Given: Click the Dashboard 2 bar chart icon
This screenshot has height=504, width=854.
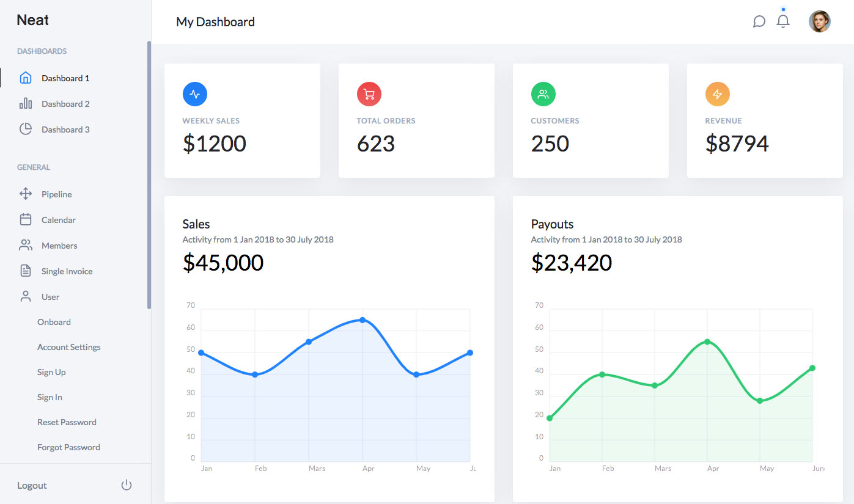Looking at the screenshot, I should (26, 103).
